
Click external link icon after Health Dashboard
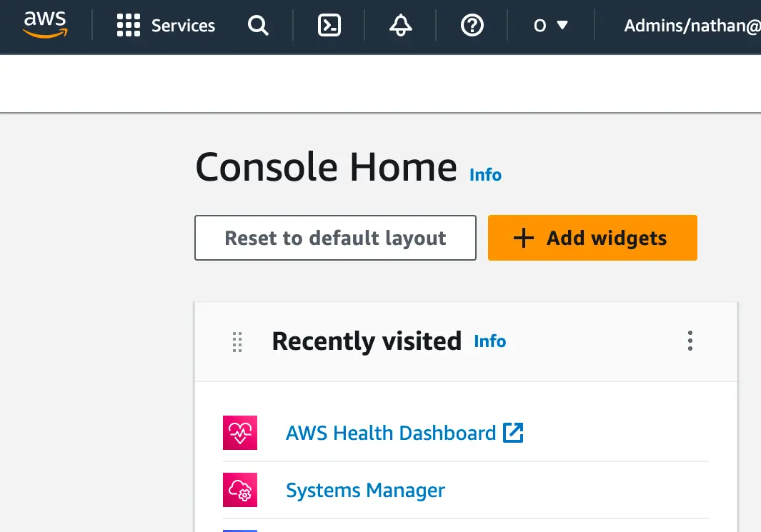pyautogui.click(x=513, y=433)
